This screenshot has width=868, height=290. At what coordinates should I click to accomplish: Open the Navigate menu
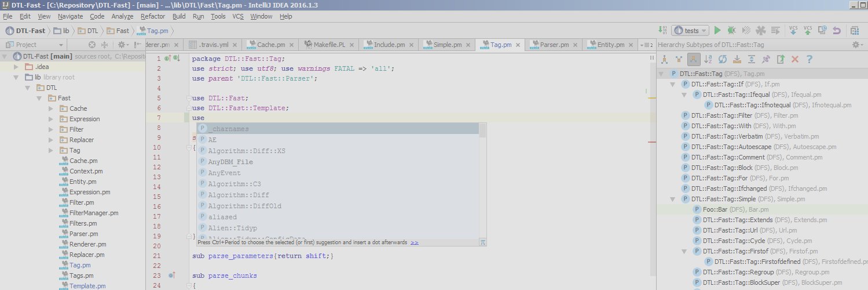70,16
